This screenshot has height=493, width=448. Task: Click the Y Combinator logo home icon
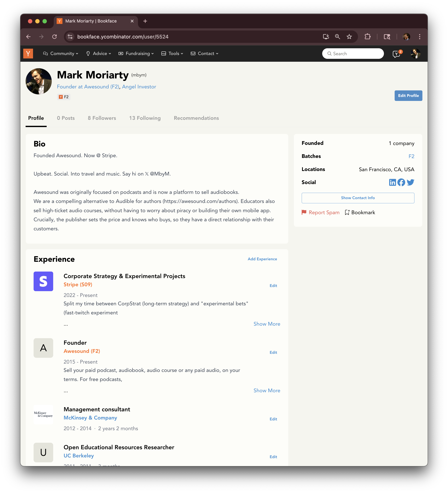(x=28, y=54)
